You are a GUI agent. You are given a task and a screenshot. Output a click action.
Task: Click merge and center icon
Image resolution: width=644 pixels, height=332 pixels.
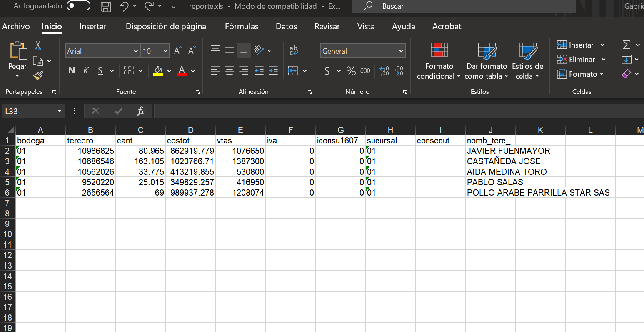click(293, 70)
